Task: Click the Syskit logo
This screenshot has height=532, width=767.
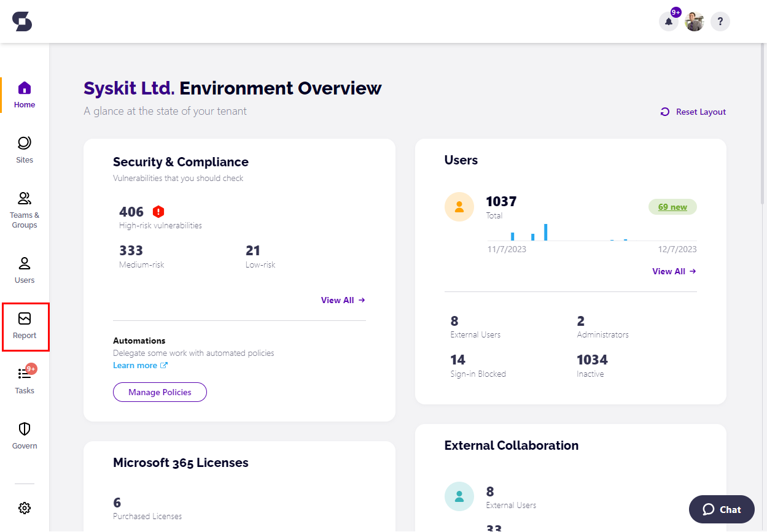Action: [x=22, y=21]
